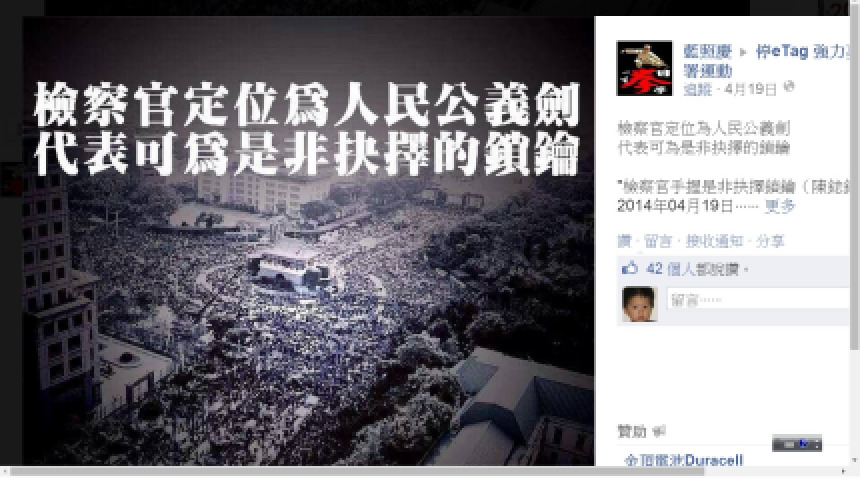Follow the poster with 追蹤
Viewport: 860px width, 480px height.
(x=697, y=89)
